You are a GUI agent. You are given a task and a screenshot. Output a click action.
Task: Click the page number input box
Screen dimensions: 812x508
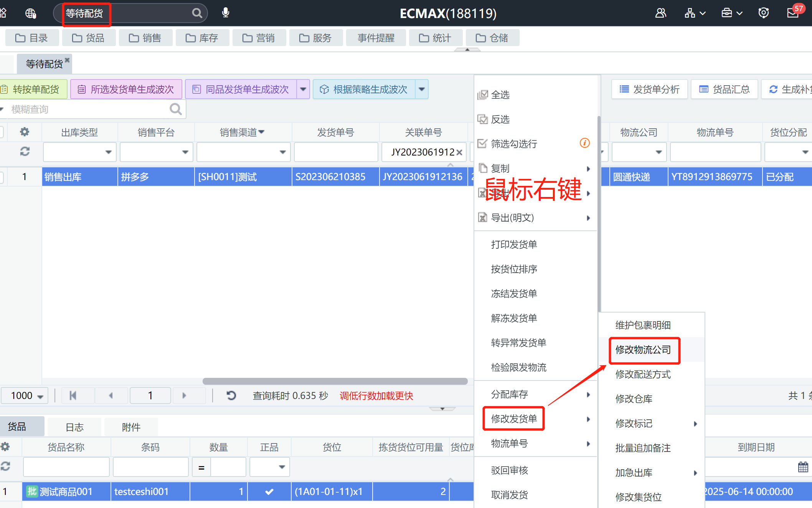coord(150,395)
